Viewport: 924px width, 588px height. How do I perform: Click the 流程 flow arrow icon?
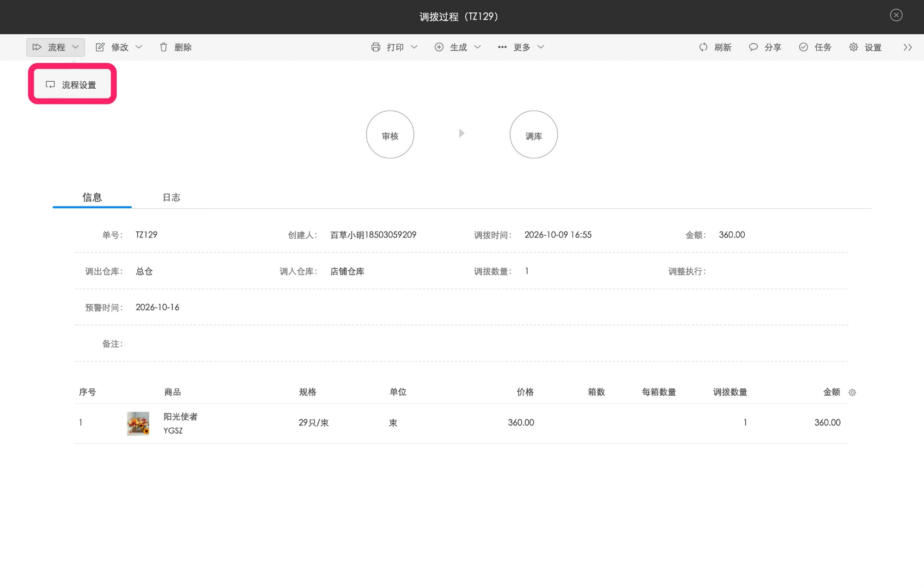(x=37, y=47)
